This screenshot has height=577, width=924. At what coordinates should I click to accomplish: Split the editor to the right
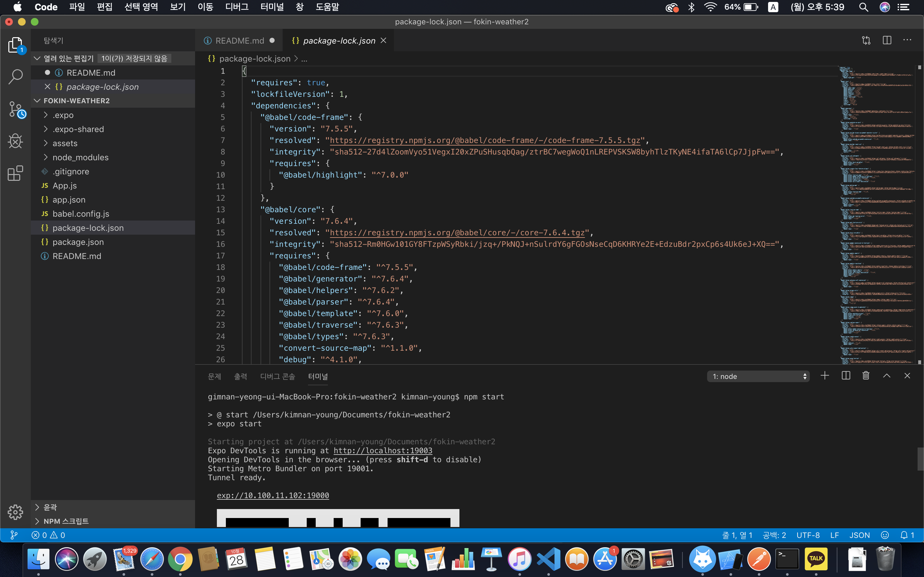(886, 40)
